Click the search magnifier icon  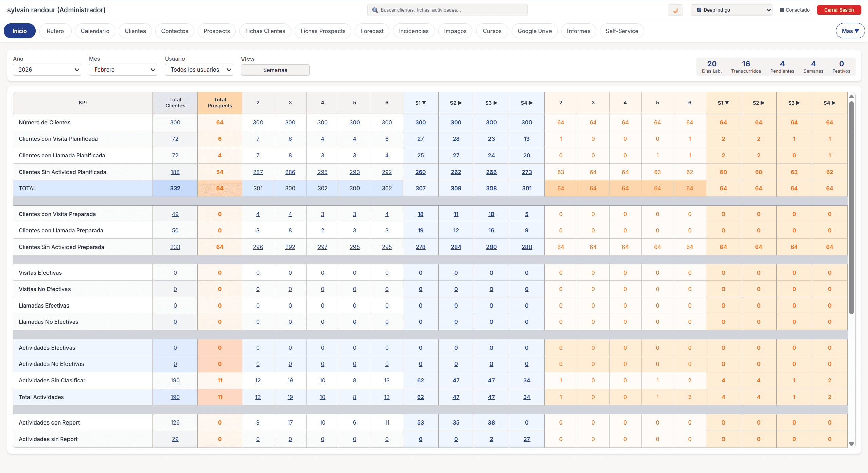coord(375,10)
